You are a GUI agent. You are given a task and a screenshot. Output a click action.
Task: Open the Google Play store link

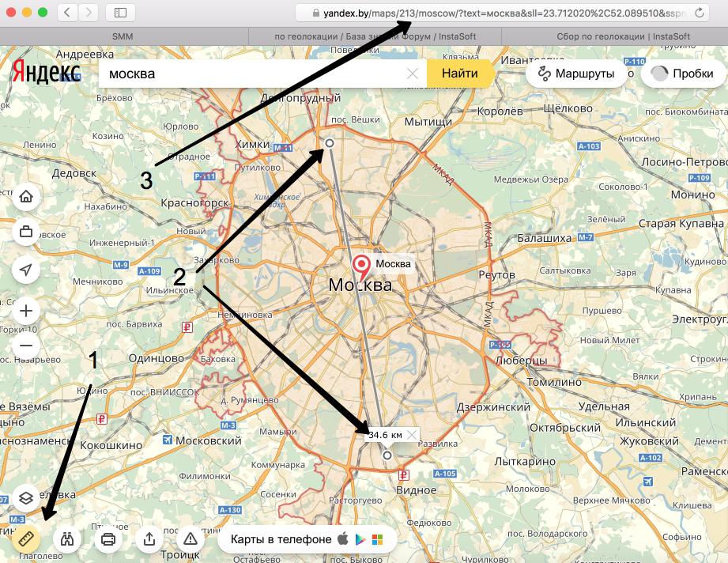[360, 539]
